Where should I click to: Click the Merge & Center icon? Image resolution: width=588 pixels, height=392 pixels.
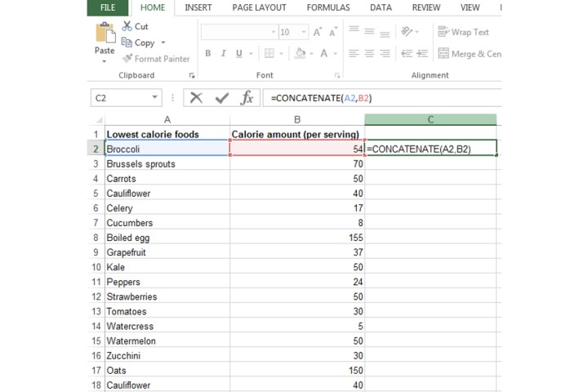pyautogui.click(x=444, y=54)
